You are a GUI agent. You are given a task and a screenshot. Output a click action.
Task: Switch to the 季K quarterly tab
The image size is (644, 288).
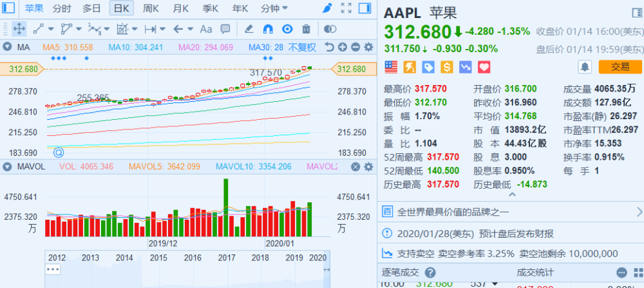tap(211, 8)
